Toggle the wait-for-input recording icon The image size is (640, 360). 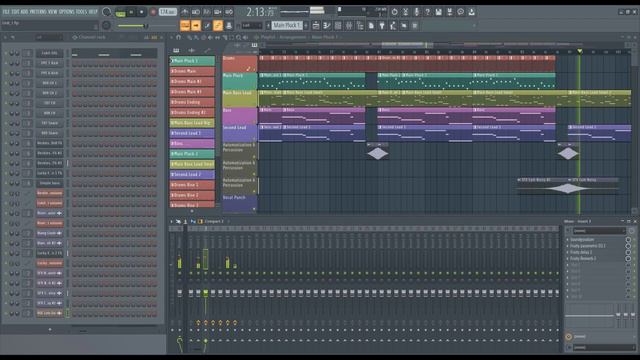(x=196, y=12)
